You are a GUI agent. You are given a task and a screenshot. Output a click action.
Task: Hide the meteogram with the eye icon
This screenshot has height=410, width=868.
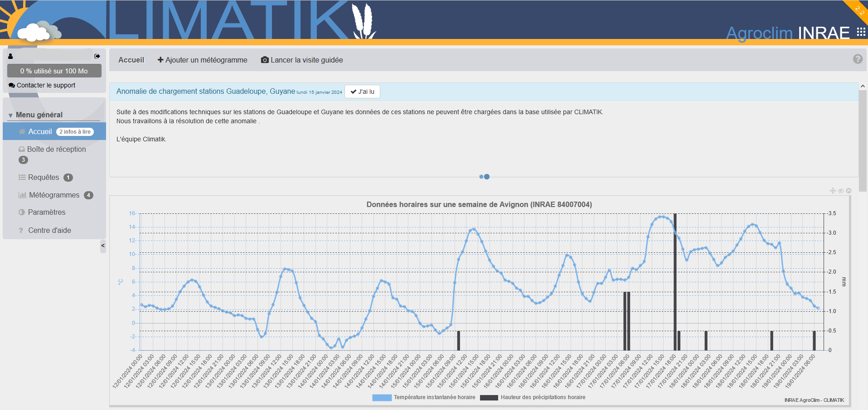[841, 191]
